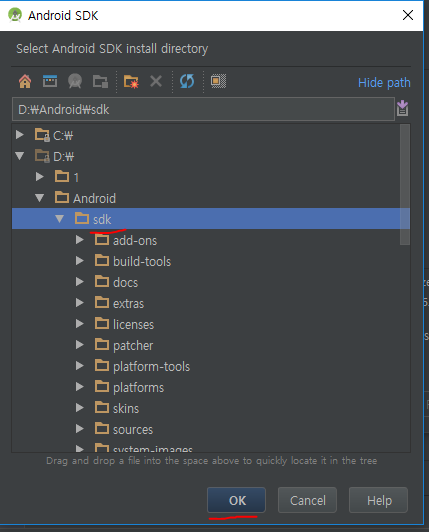Select the build-tools folder name
The width and height of the screenshot is (429, 532).
[x=142, y=261]
